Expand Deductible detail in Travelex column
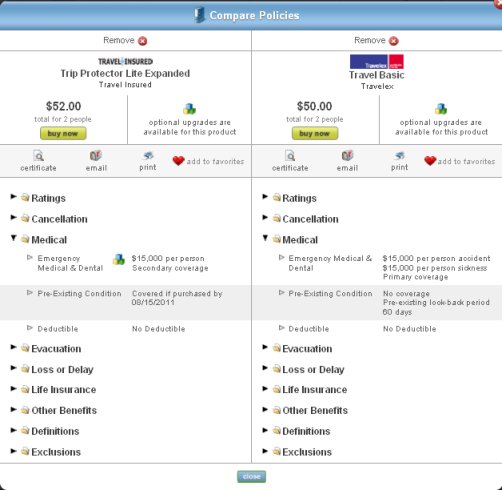Viewport: 502px width, 490px height. point(282,328)
